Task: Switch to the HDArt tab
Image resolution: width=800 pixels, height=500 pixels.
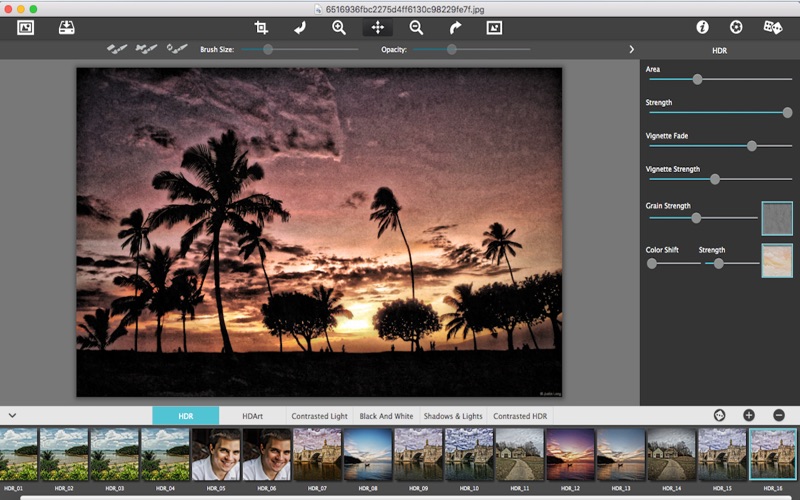Action: tap(252, 416)
